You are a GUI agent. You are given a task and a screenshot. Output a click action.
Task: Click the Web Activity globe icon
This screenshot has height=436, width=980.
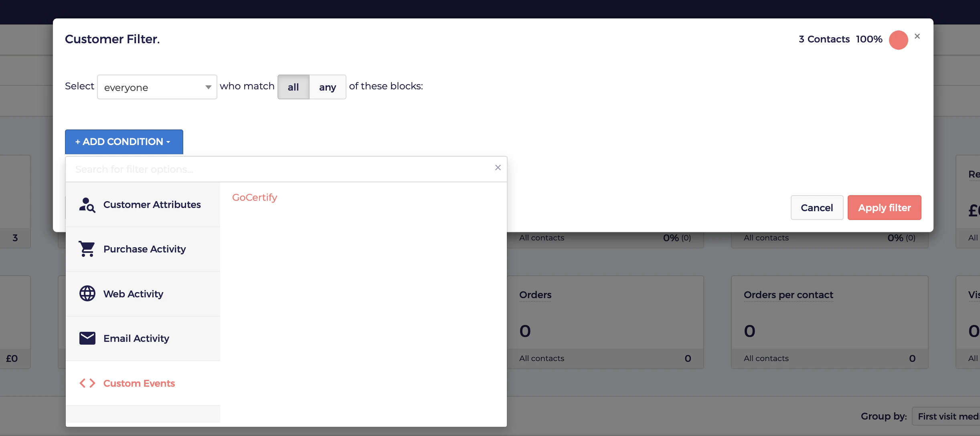coord(87,294)
